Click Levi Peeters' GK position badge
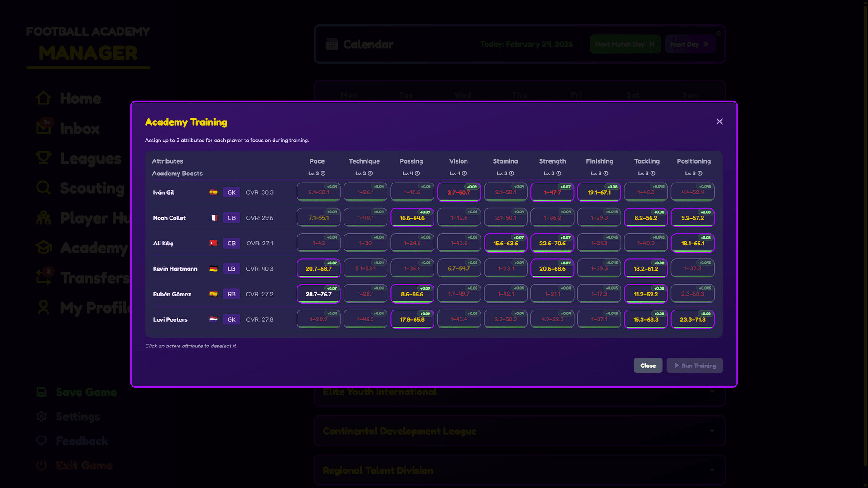 (x=231, y=319)
